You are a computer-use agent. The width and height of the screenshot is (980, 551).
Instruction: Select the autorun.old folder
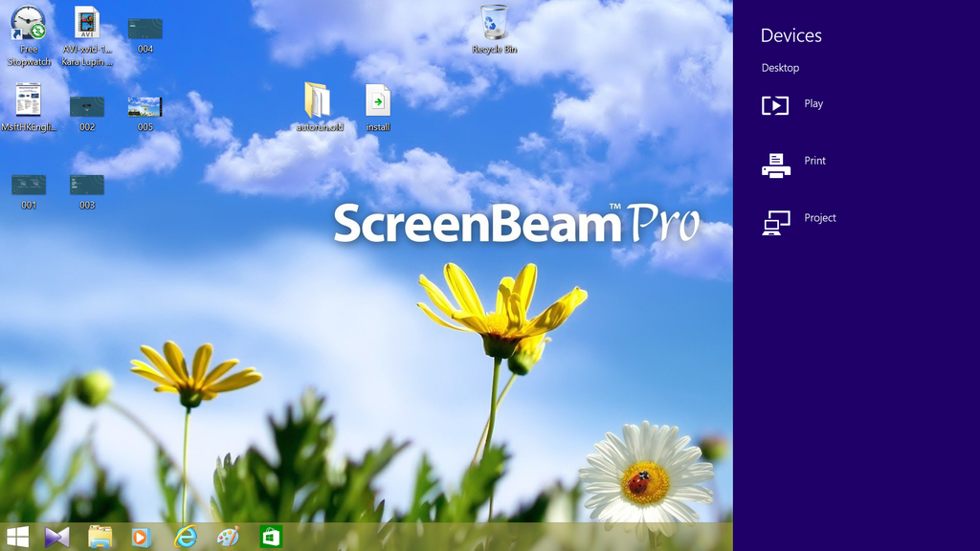[320, 107]
